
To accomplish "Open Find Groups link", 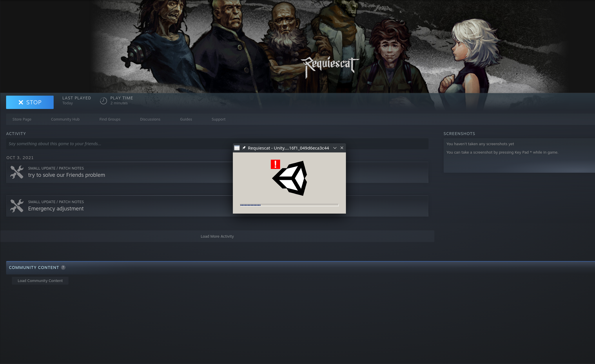I will point(110,119).
